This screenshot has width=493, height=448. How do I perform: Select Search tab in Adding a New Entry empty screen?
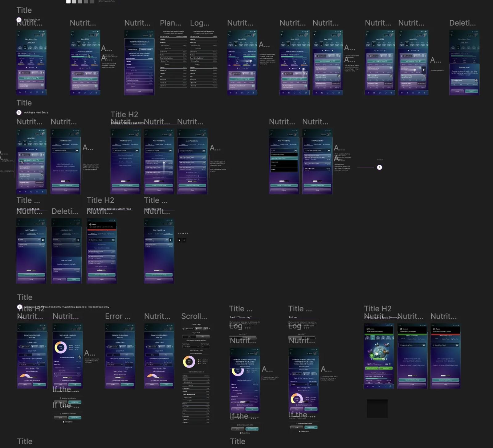[x=56, y=144]
